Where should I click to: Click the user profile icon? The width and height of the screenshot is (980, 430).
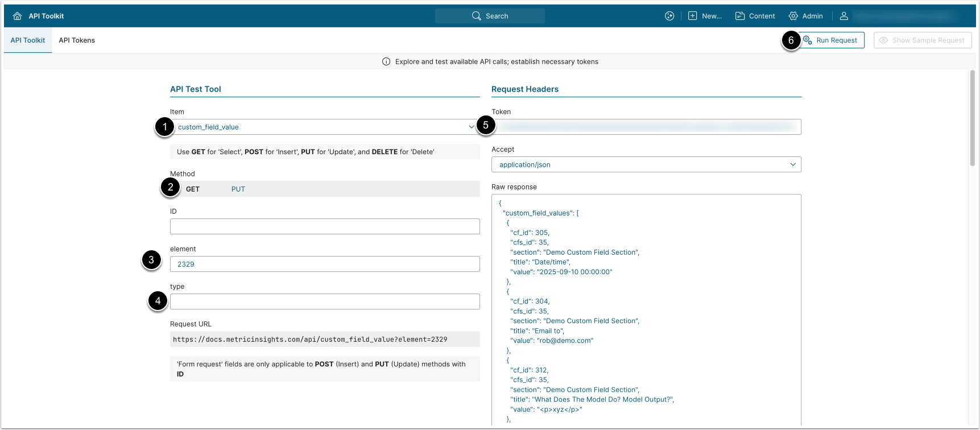click(x=844, y=16)
